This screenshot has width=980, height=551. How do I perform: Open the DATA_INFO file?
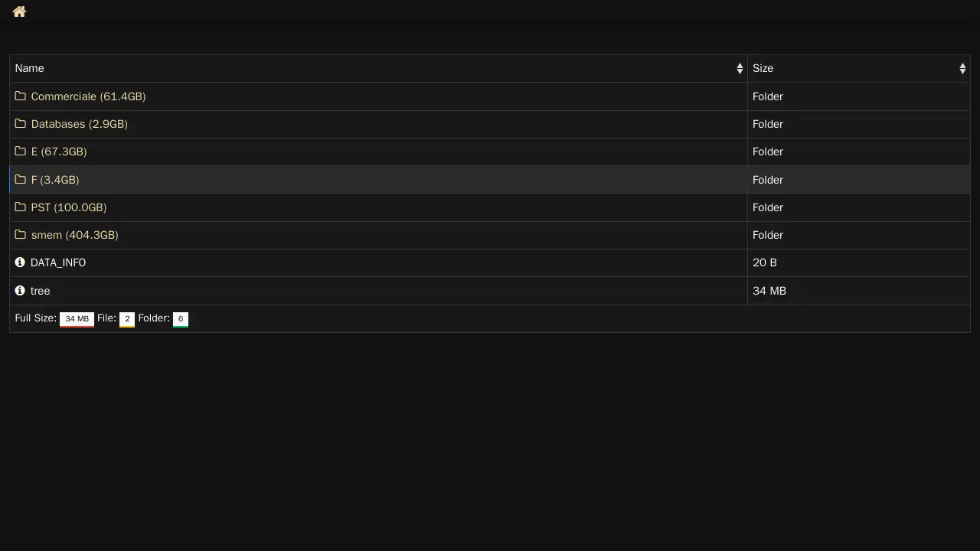pos(58,262)
